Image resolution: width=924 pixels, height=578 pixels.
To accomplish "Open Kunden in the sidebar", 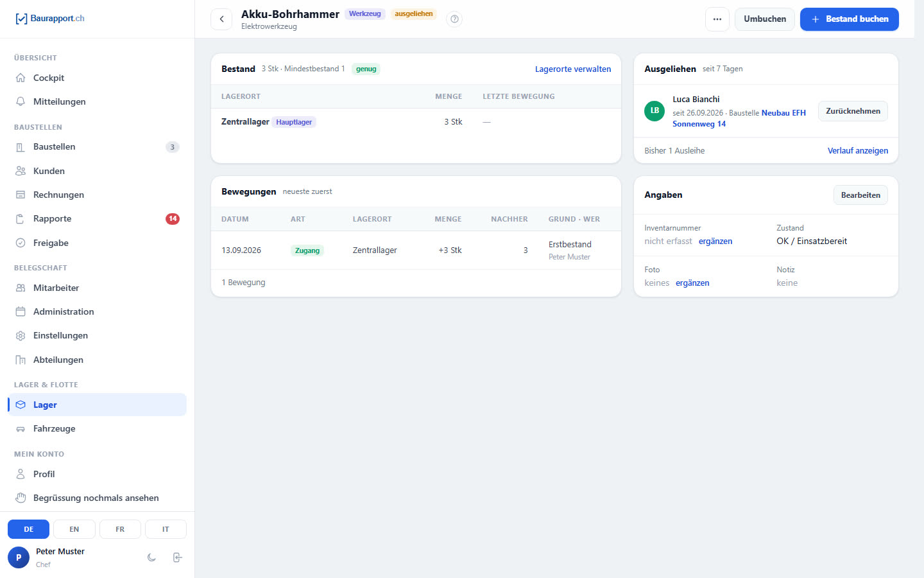I will [x=97, y=171].
